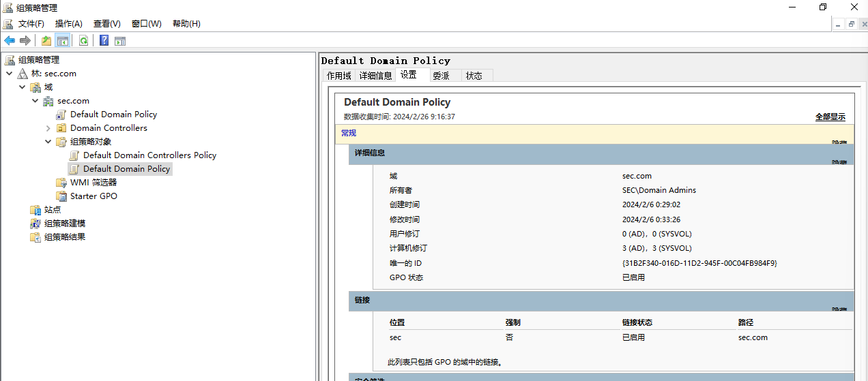Image resolution: width=868 pixels, height=381 pixels.
Task: Click the 全部显示 link
Action: 830,117
